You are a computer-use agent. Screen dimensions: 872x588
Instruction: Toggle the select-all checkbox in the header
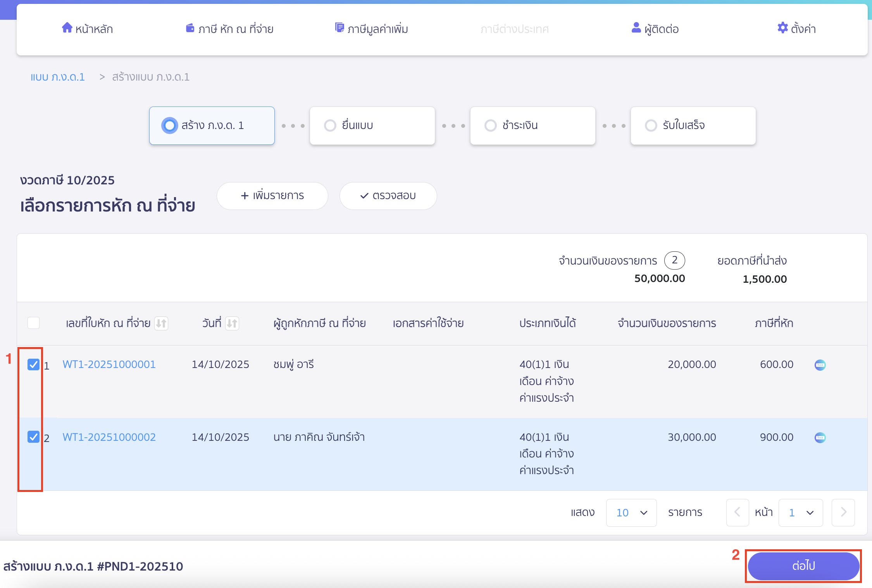coord(34,323)
